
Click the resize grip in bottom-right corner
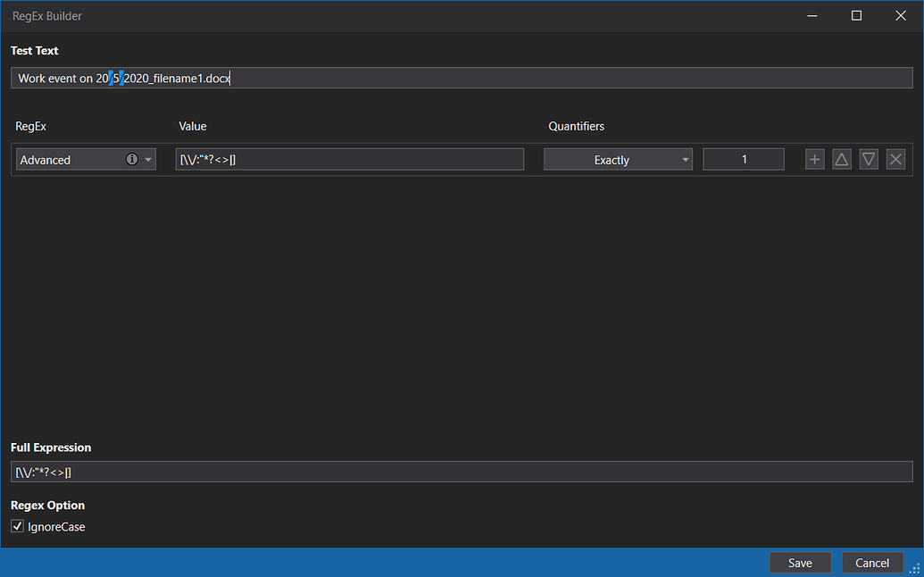916,569
